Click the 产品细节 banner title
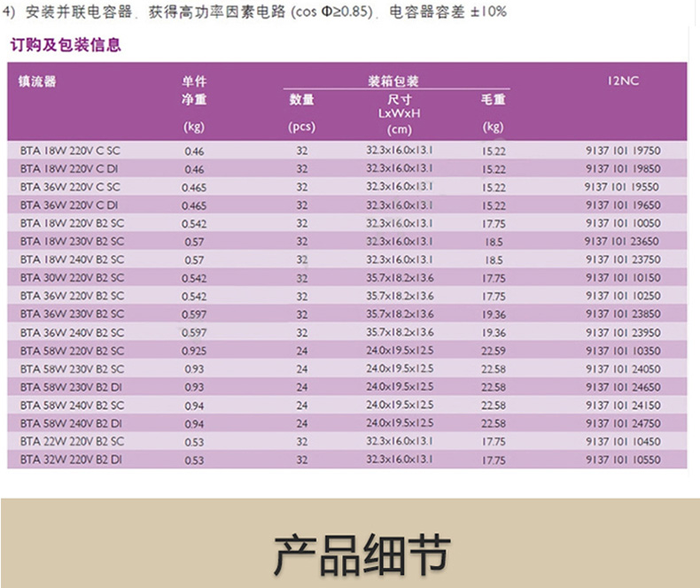Screen dimensions: 700x588 coord(349,554)
